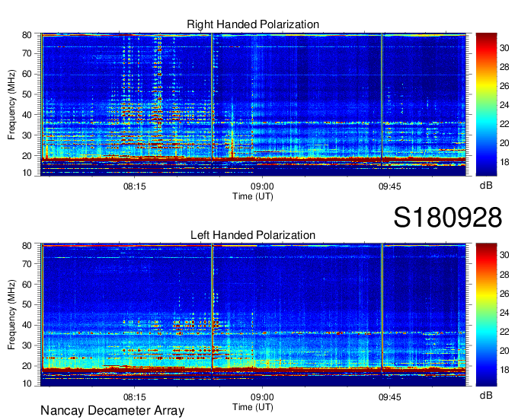Click 40 frequency tick on Right Handed plot
The width and height of the screenshot is (518, 420).
coord(27,115)
